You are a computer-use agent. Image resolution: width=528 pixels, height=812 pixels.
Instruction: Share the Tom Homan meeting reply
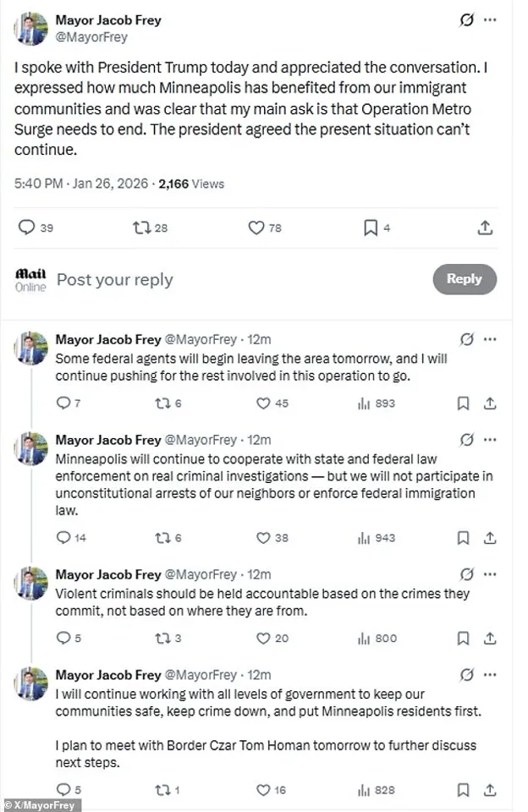pos(491,790)
